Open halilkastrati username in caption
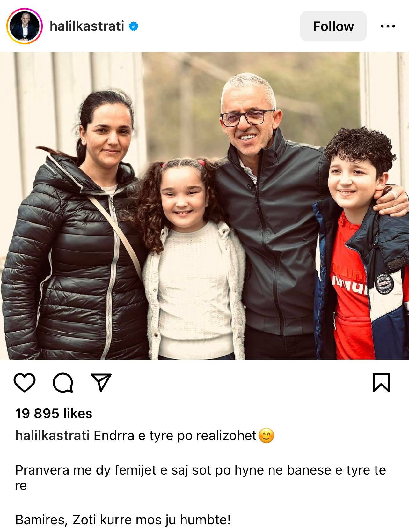 click(52, 436)
